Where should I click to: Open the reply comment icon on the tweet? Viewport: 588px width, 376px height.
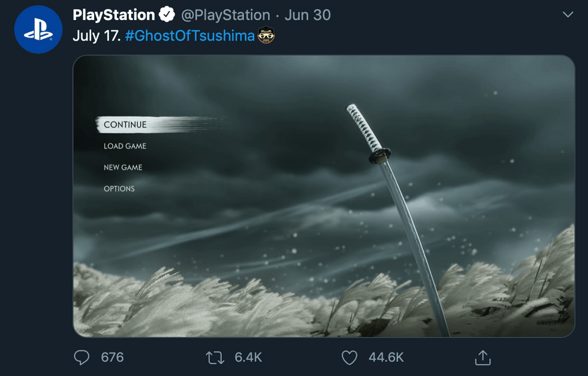[82, 357]
